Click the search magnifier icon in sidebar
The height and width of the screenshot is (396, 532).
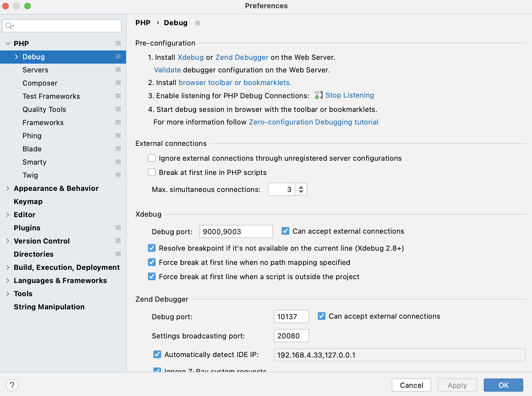pyautogui.click(x=9, y=26)
